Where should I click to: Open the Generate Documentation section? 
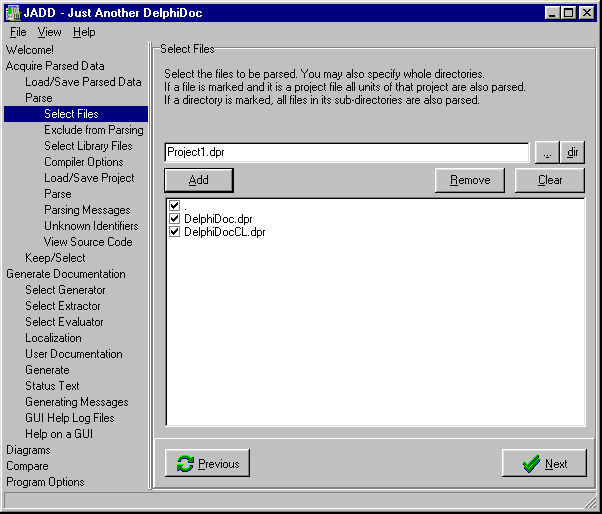[x=66, y=274]
